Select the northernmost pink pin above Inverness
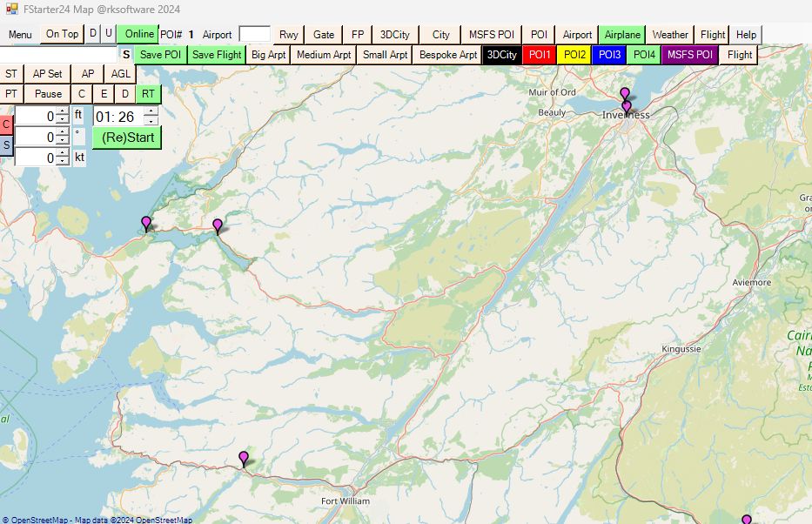 coord(624,93)
